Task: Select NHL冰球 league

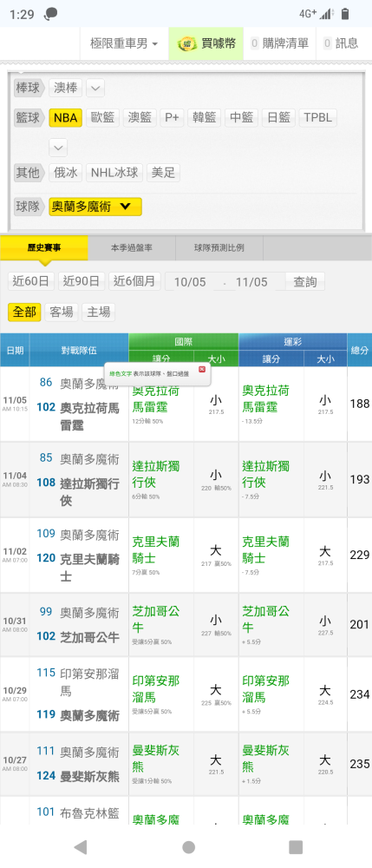Action: pos(114,173)
